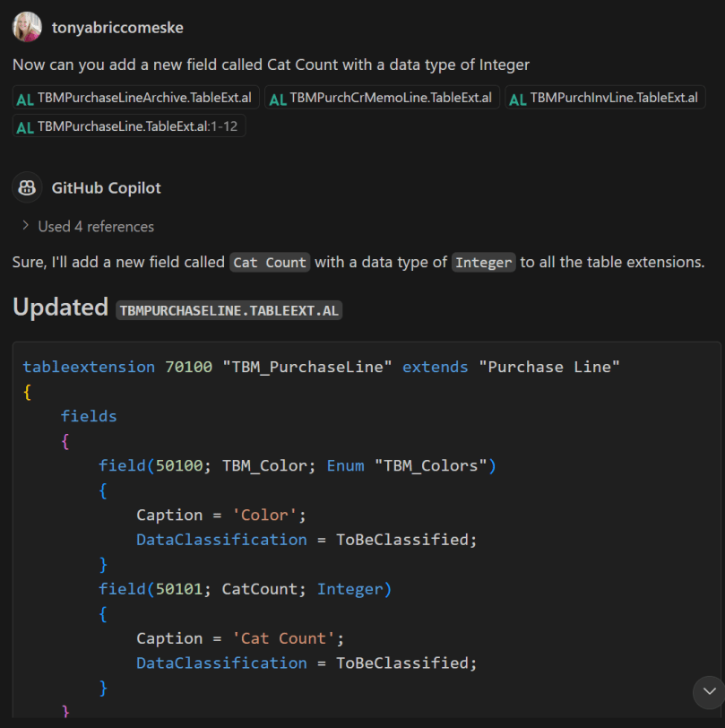Click the tonyabriccomeske username
This screenshot has height=728, width=725.
[117, 27]
